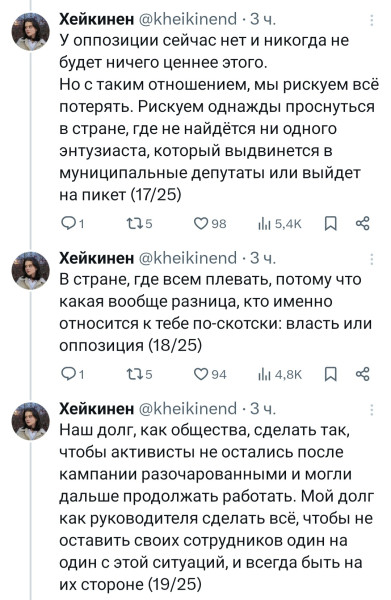Retweet the 17/25 tweet
Screen dimensions: 391x600
(x=139, y=223)
